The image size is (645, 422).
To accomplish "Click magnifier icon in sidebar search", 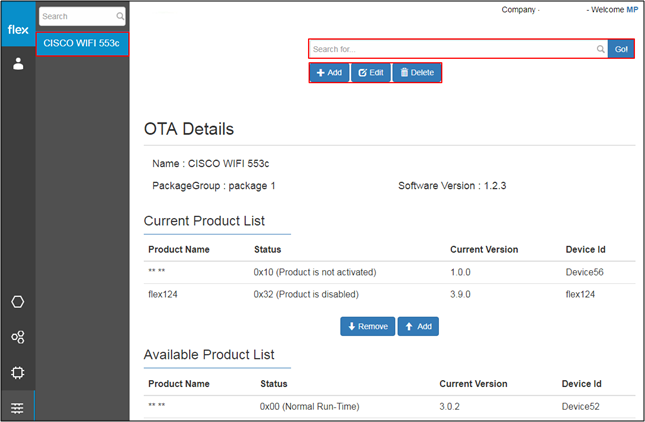I will (x=120, y=16).
